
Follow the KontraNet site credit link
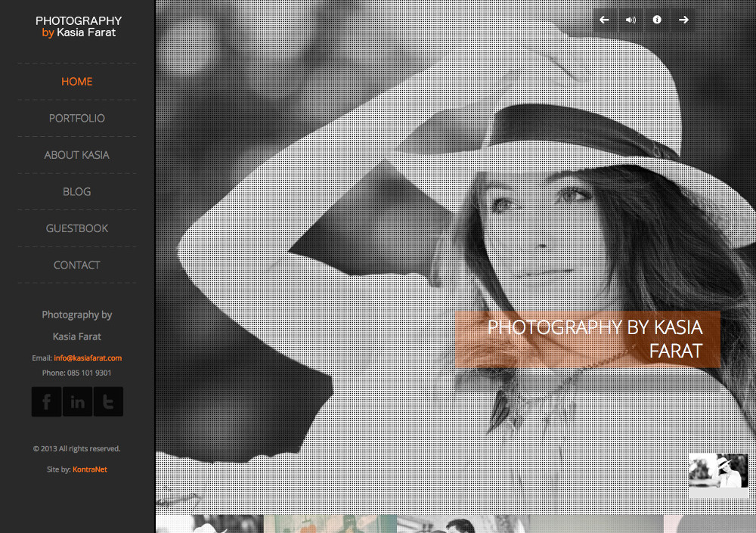point(90,469)
